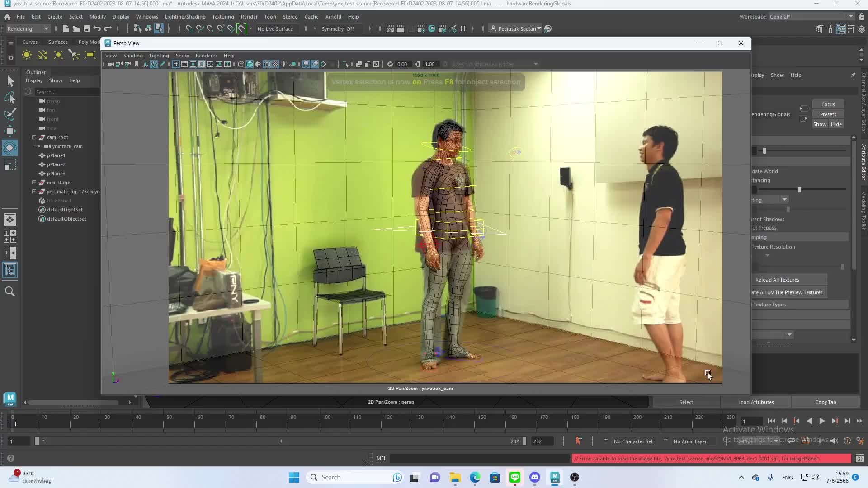
Task: Toggle the grid display in the viewport toolbar
Action: pyautogui.click(x=176, y=64)
